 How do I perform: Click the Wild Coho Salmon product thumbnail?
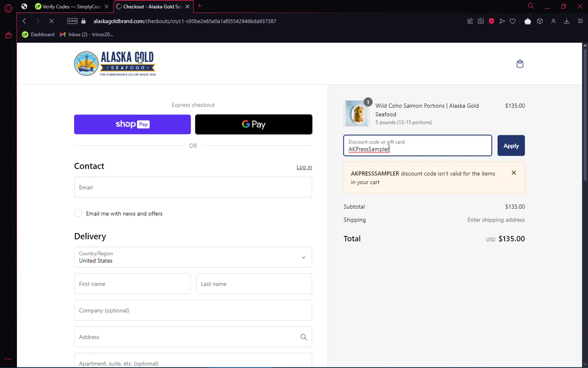coord(356,113)
